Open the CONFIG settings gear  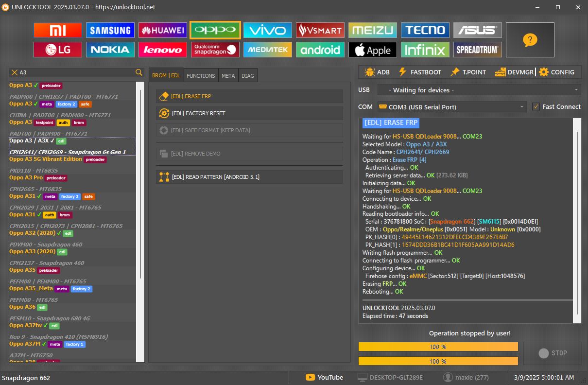556,72
